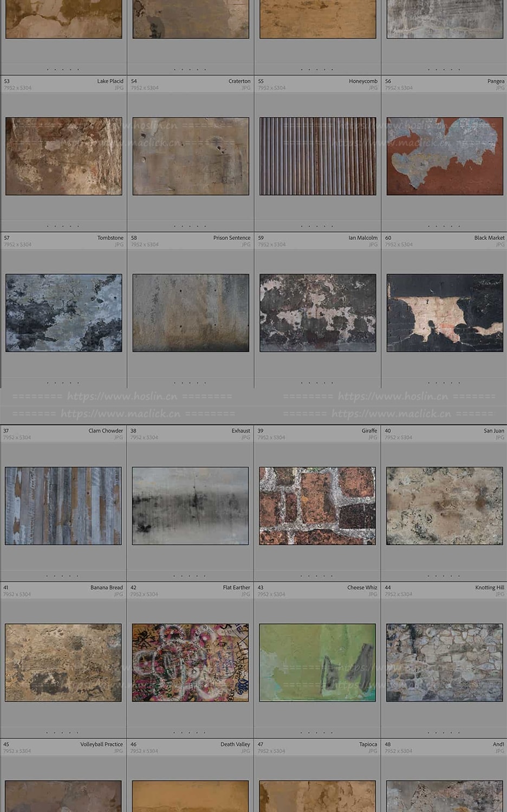Click the rating dots below Knotting Hill thumbnail
Viewport: 507px width, 812px height.
click(x=444, y=732)
